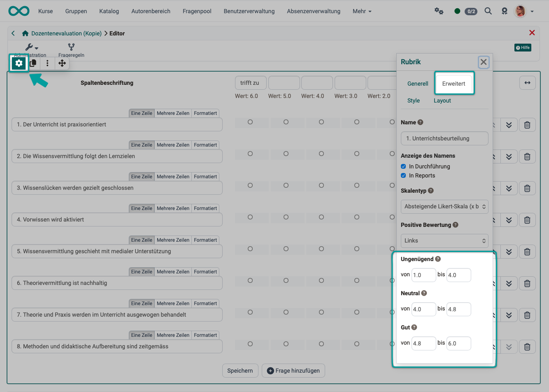Switch to the Style tab in the Rubrik dialog
The image size is (549, 392).
click(413, 100)
